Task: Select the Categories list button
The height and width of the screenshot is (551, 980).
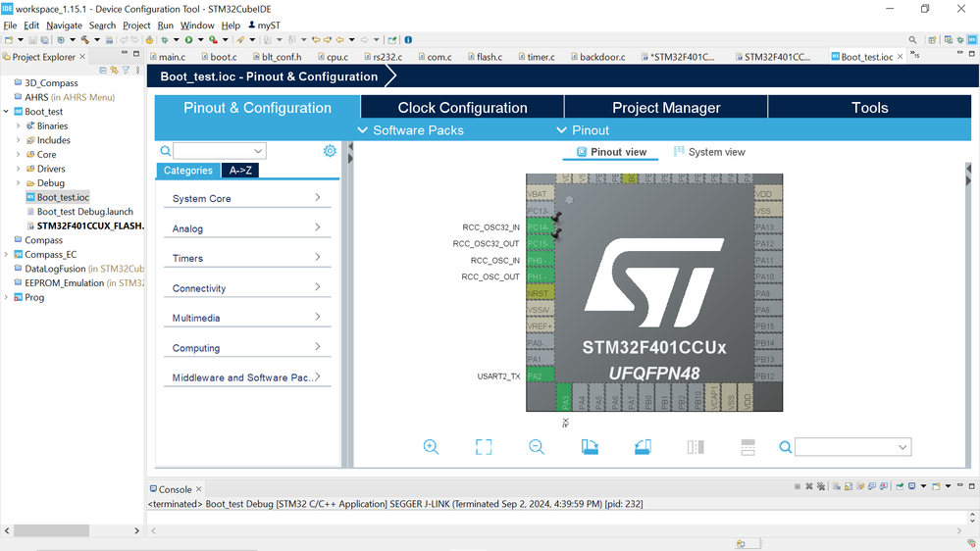Action: click(x=188, y=170)
